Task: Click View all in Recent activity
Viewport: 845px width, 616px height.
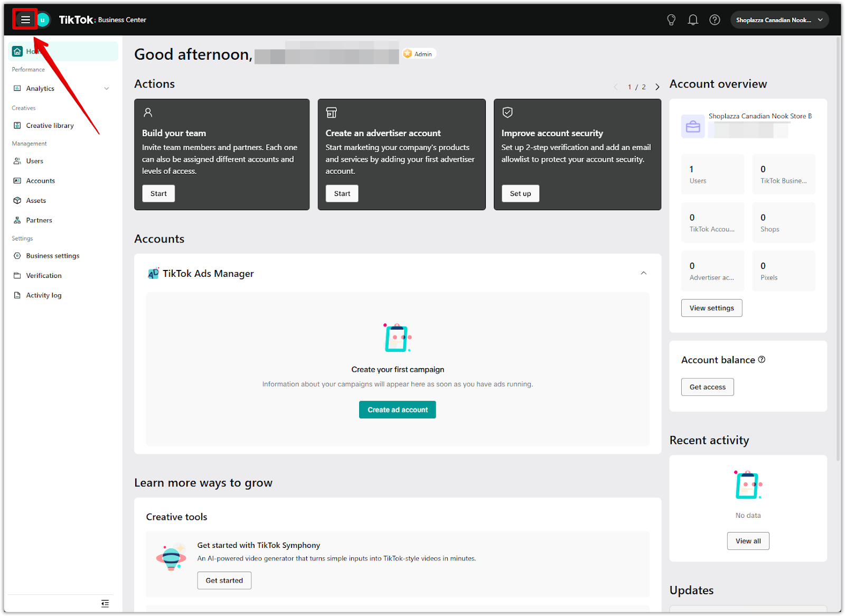Action: click(748, 541)
